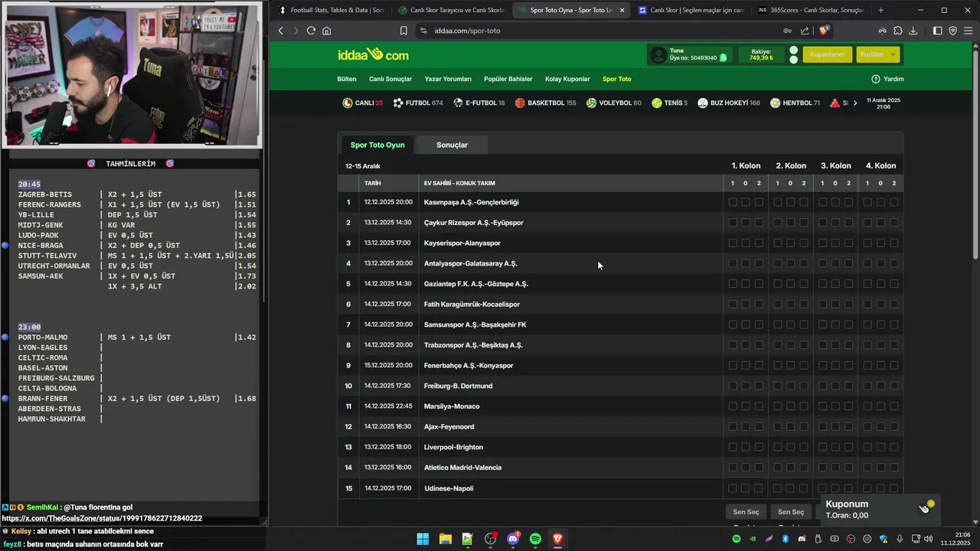Check 0 in Kolon 1 for Çaykur Rizespor-Eyüpspor
This screenshot has width=980, height=551.
(x=746, y=223)
